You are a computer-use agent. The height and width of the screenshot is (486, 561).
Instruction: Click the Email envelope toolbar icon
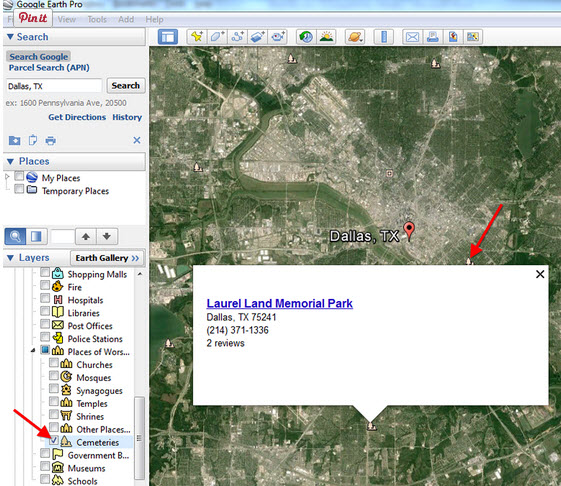(x=413, y=37)
